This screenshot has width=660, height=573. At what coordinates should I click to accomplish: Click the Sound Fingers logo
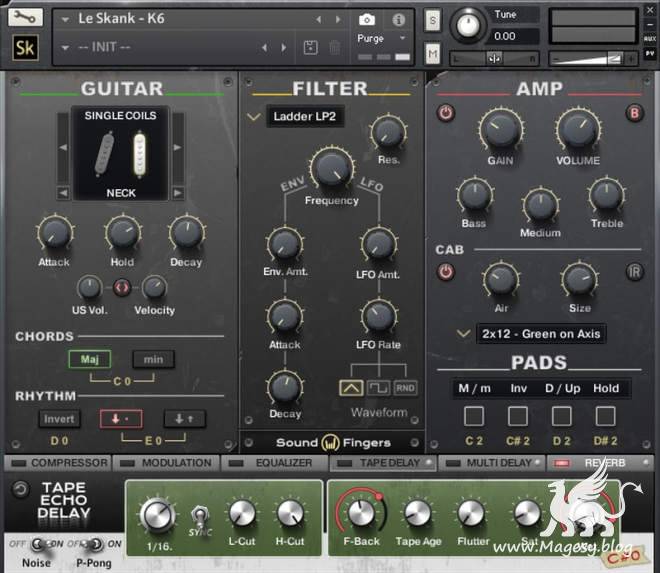333,442
